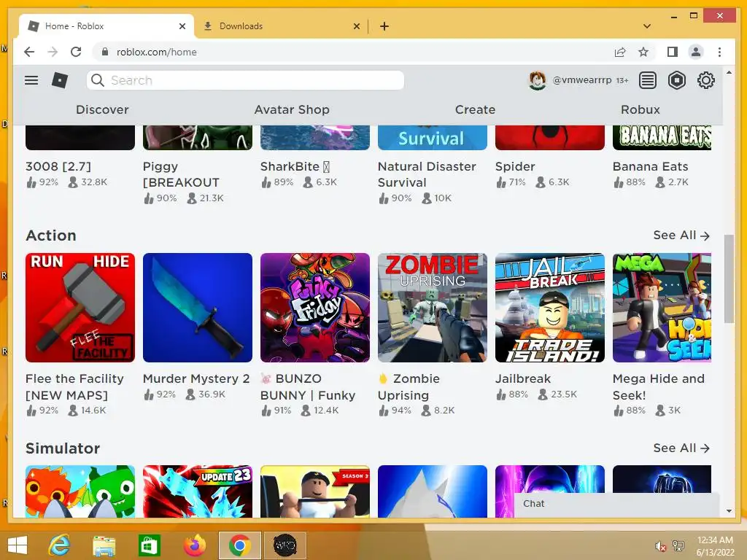The image size is (747, 560).
Task: Expand the Chrome tab search chevron
Action: point(646,26)
